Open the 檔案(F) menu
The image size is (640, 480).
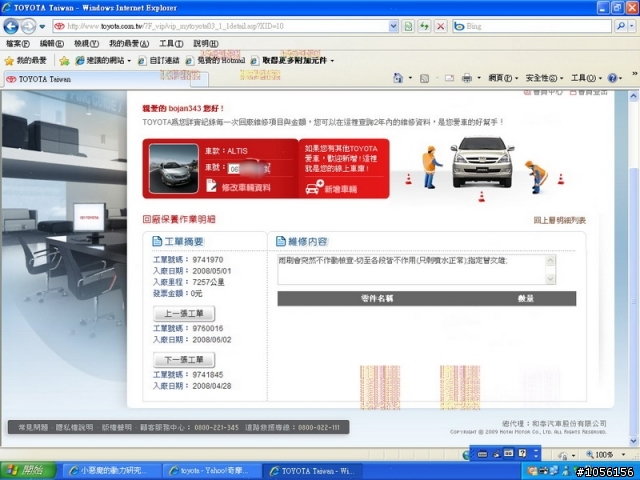coord(18,43)
